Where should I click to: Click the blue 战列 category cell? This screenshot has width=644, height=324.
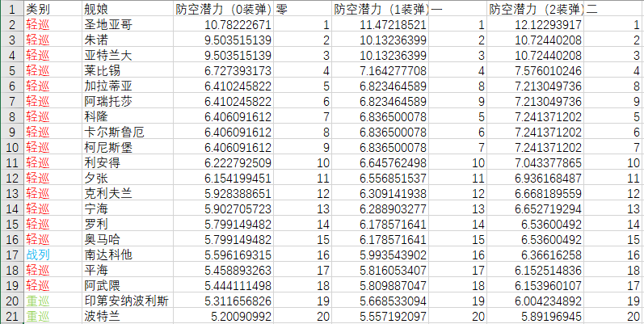pyautogui.click(x=53, y=255)
